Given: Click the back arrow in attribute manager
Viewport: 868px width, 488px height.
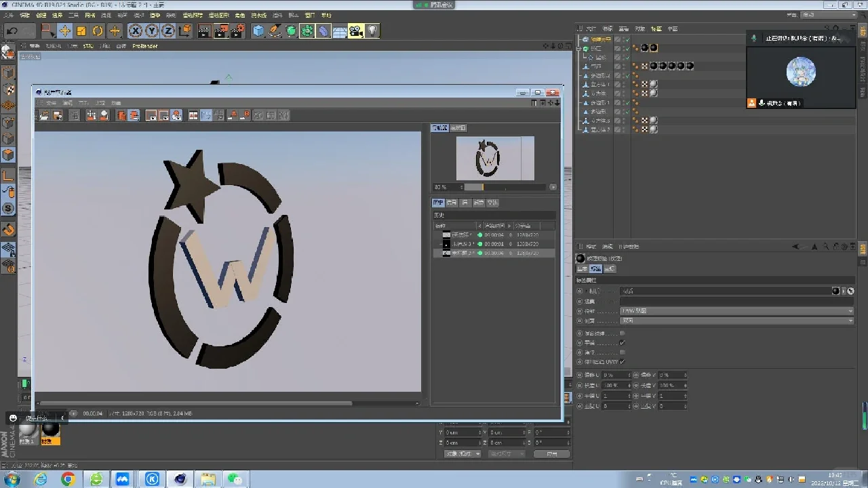Looking at the screenshot, I should (x=796, y=247).
